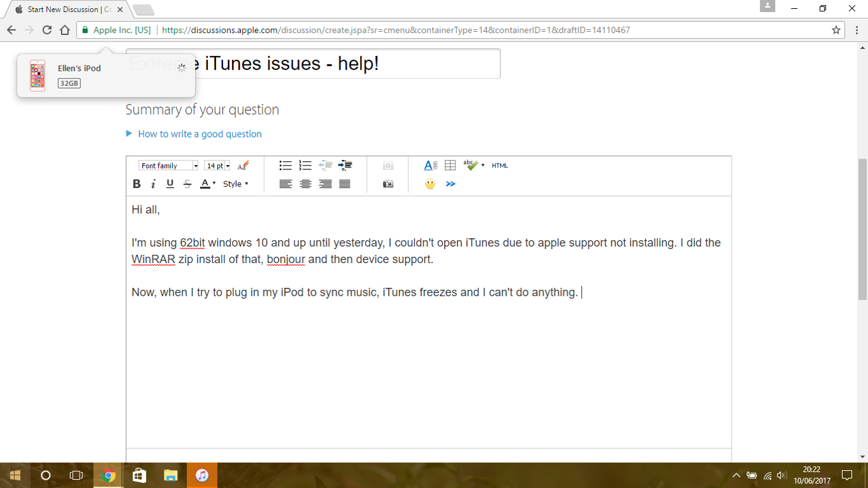
Task: Show hidden system tray icons
Action: point(736,475)
